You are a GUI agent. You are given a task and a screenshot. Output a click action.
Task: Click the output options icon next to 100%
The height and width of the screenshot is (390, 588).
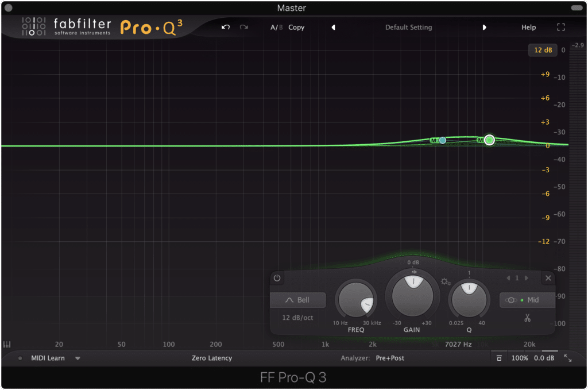(499, 358)
